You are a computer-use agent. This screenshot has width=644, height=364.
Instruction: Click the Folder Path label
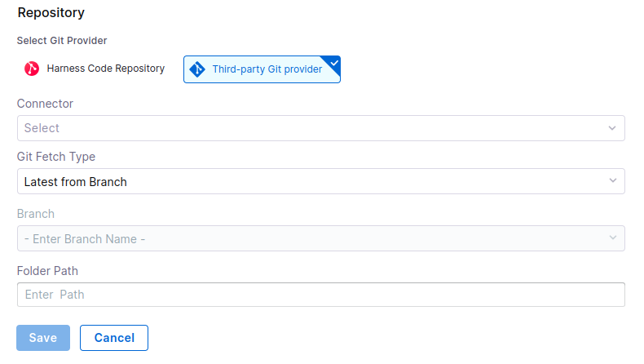(x=47, y=270)
